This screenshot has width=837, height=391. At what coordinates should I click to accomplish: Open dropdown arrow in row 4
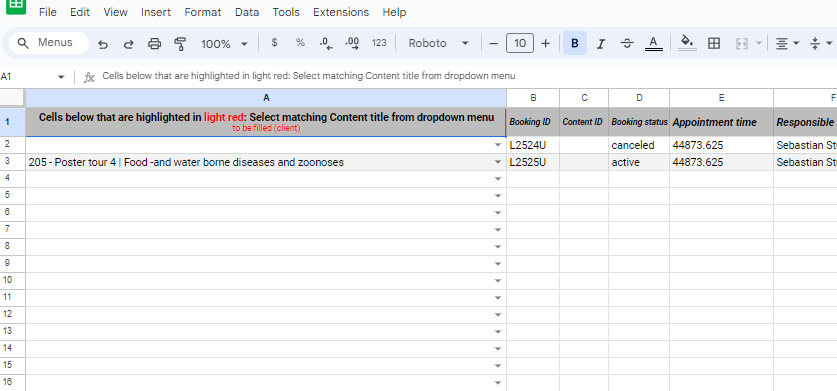click(x=498, y=179)
